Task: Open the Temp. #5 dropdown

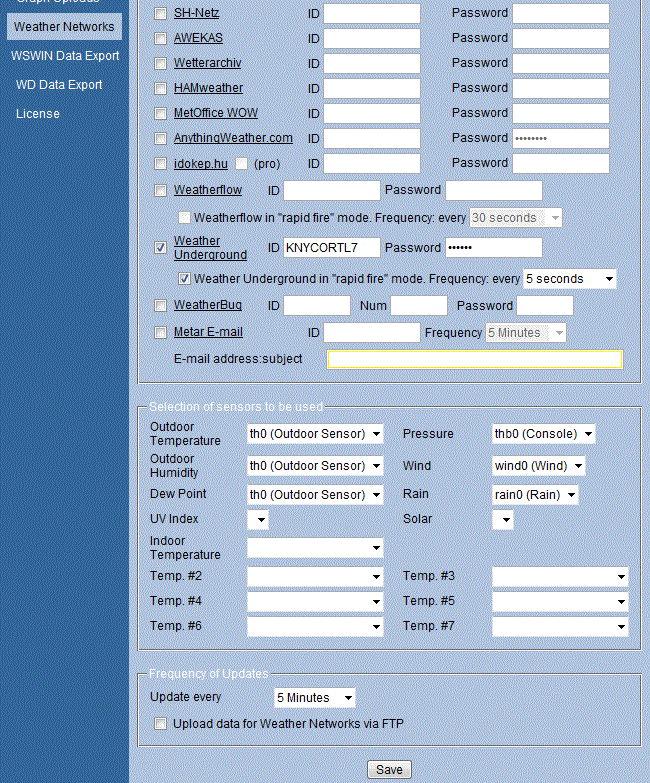Action: click(560, 602)
